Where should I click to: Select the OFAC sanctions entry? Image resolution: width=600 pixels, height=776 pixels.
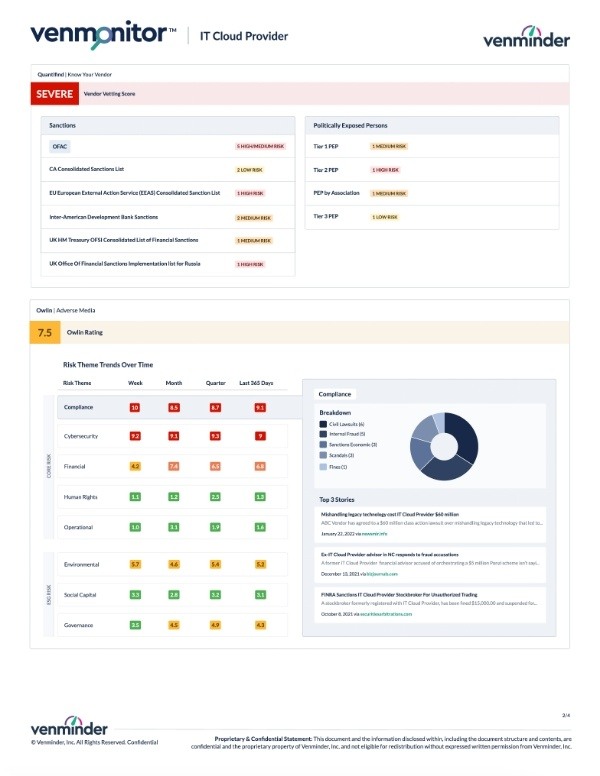[x=60, y=146]
